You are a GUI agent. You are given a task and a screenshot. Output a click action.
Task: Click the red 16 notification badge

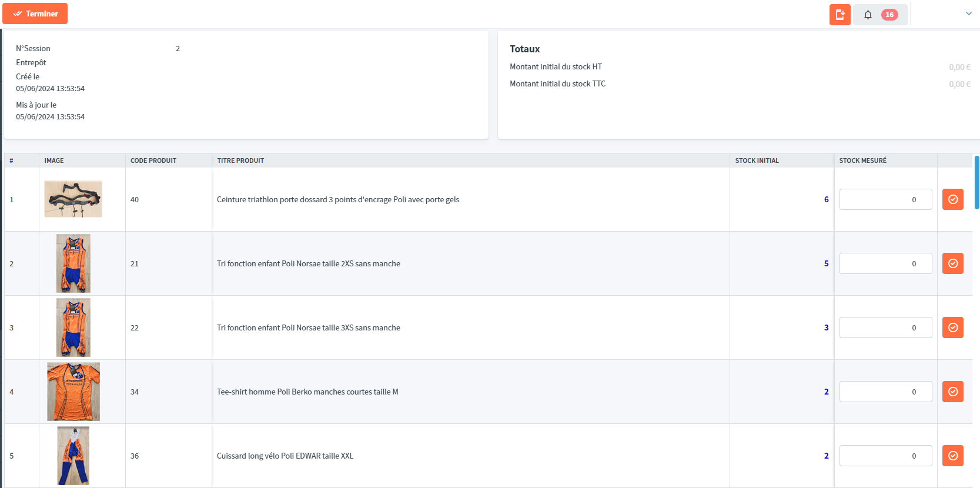(x=889, y=15)
